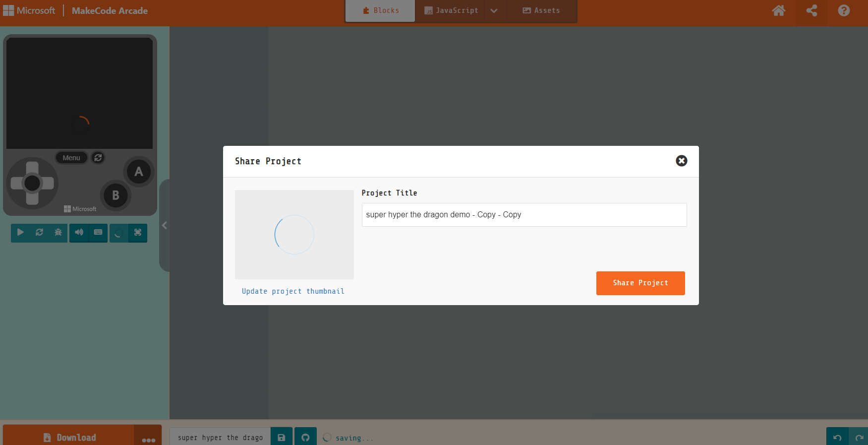Save the project with the floppy disk icon
Viewport: 868px width, 445px height.
tap(282, 437)
